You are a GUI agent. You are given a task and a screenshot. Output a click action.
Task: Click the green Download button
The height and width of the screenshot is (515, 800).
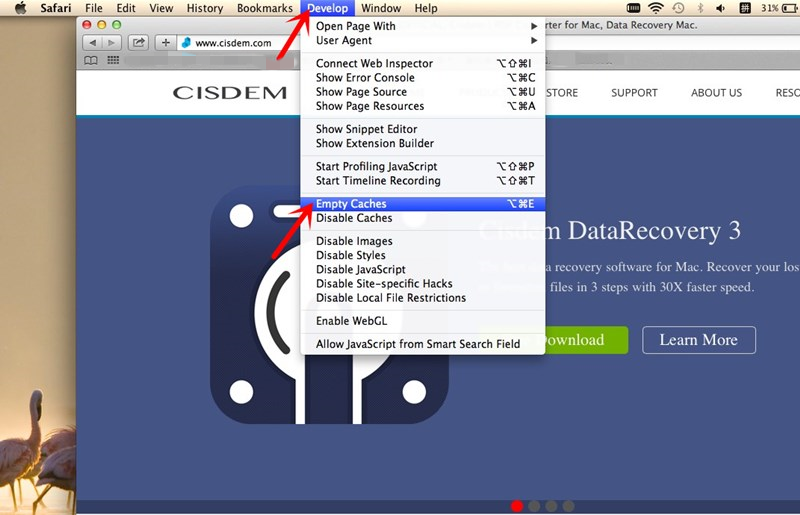(586, 340)
